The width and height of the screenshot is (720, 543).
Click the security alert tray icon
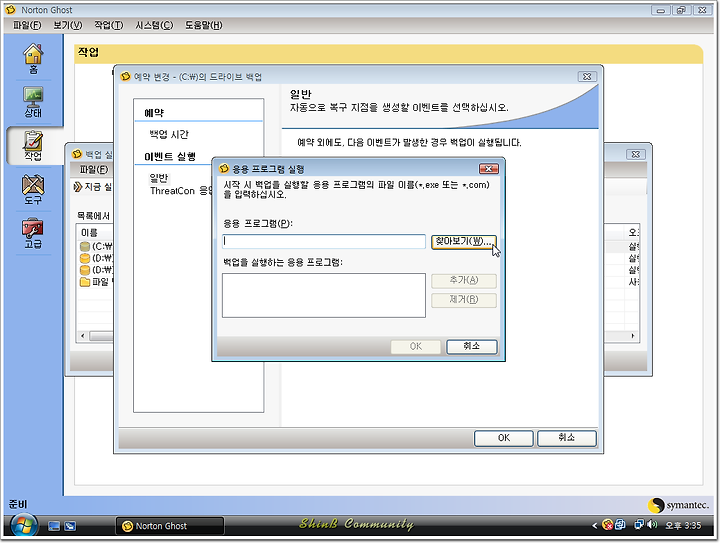click(607, 525)
